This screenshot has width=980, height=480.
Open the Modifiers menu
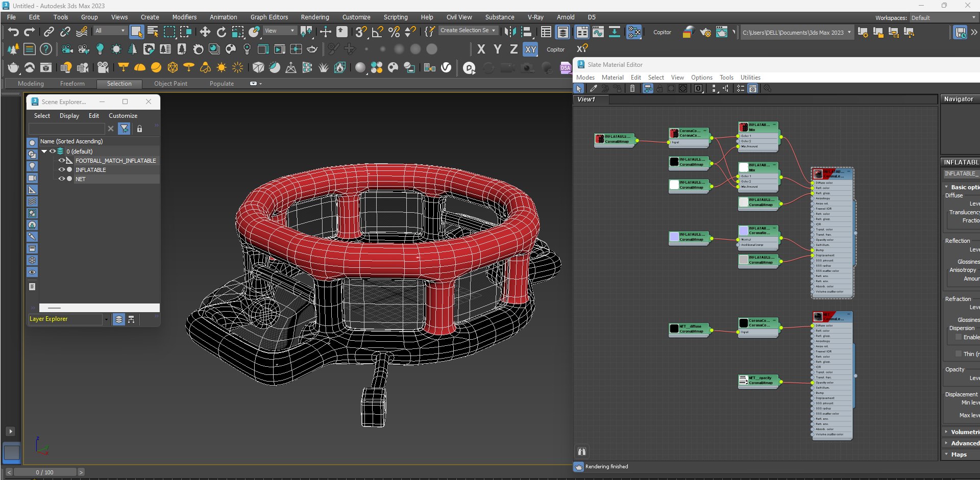tap(184, 17)
